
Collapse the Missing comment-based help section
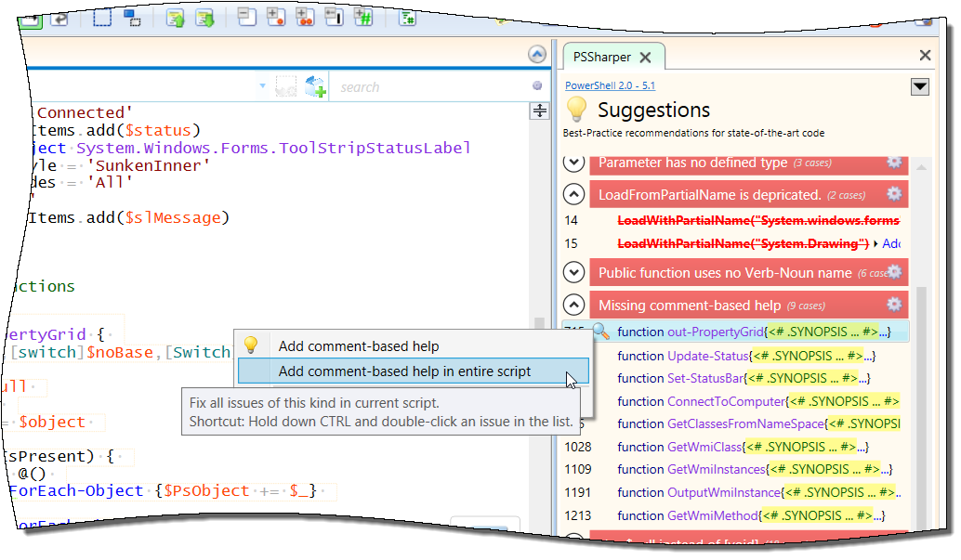(574, 306)
